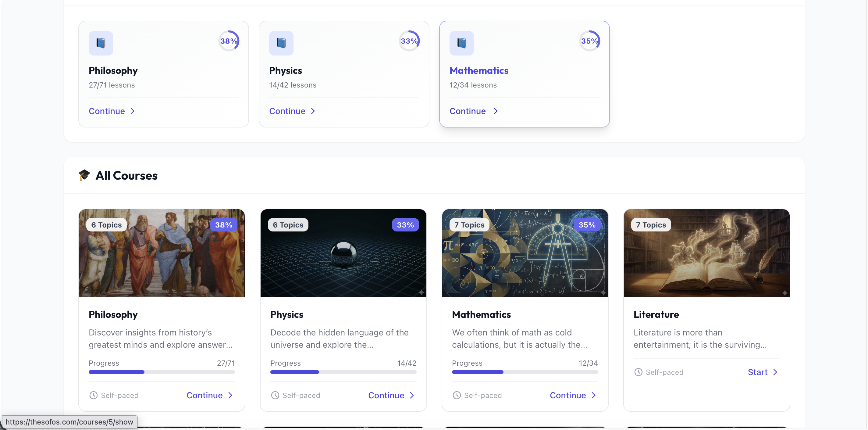Click the clock icon in Literature card

coord(638,372)
